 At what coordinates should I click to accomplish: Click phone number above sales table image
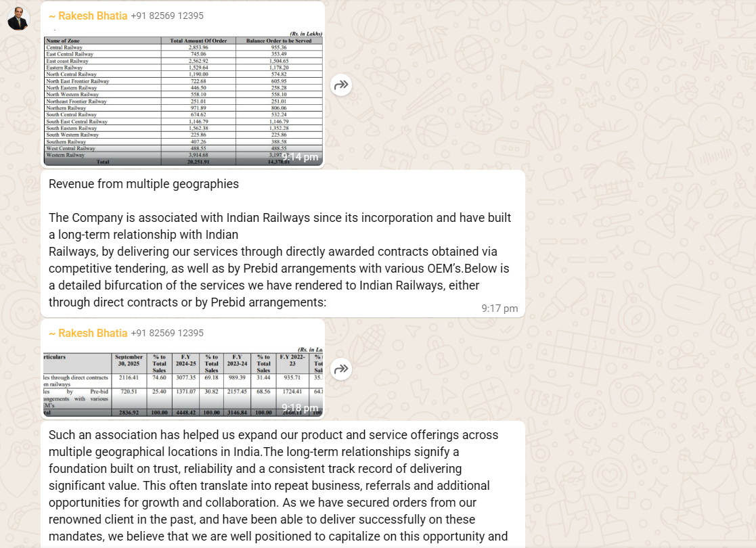point(166,333)
